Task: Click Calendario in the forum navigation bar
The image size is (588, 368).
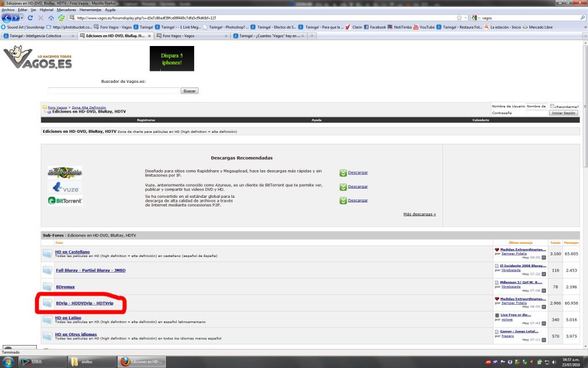Action: tap(481, 120)
